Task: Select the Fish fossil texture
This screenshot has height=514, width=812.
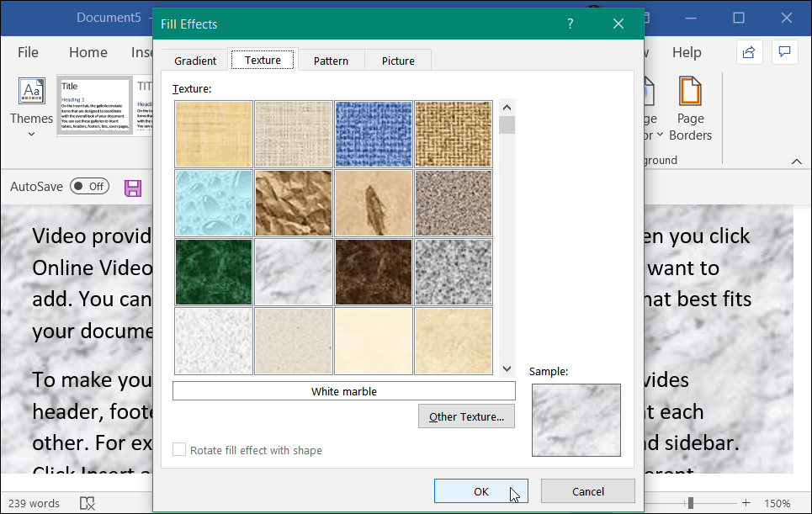Action: [x=374, y=203]
